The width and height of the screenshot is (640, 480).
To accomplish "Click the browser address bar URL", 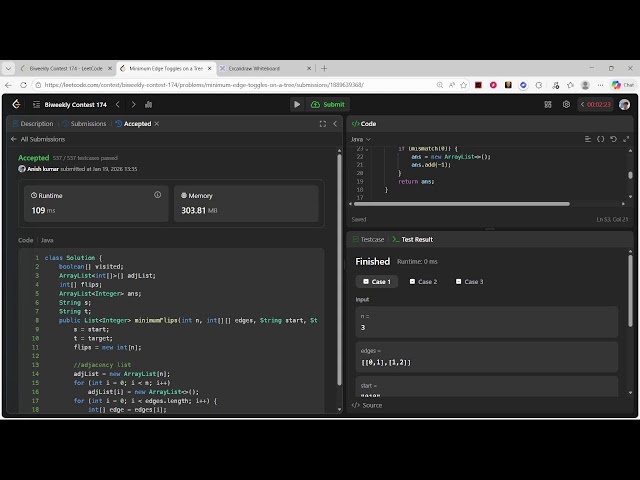I will [x=204, y=85].
